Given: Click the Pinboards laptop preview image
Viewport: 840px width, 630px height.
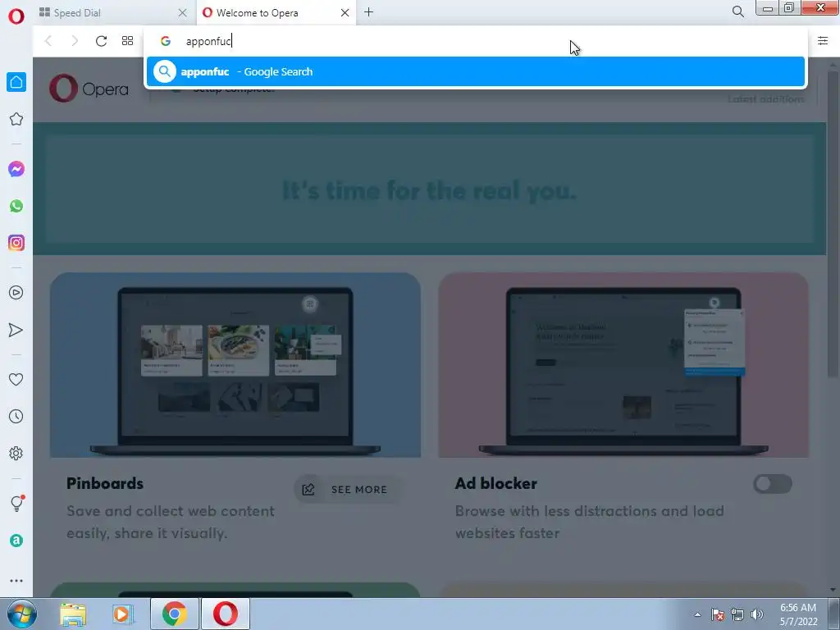Looking at the screenshot, I should [x=235, y=365].
